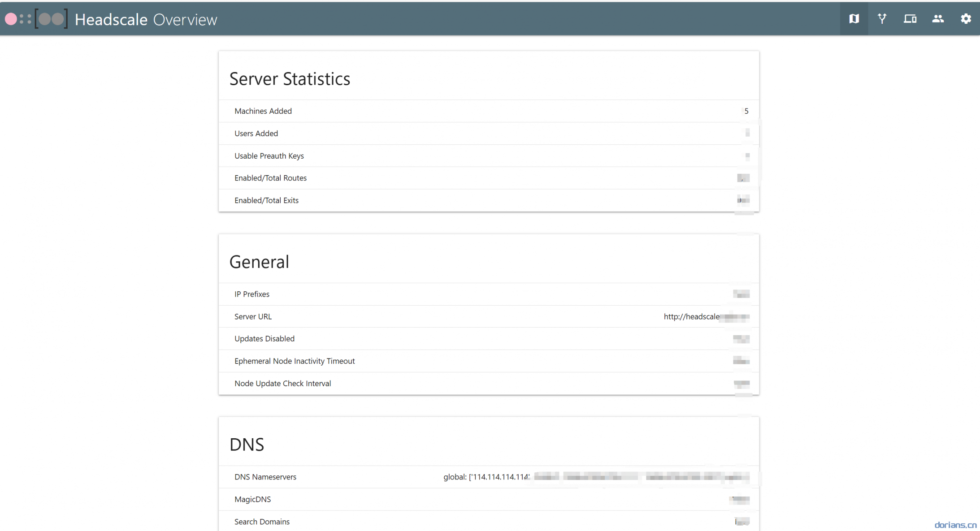Click the Machines Added value 5
This screenshot has height=531, width=980.
coord(746,111)
